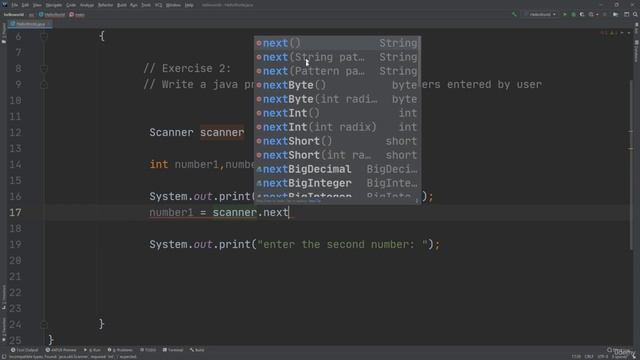Choose nextBigDecimal completion suggestion
The image size is (640, 360).
pos(337,169)
